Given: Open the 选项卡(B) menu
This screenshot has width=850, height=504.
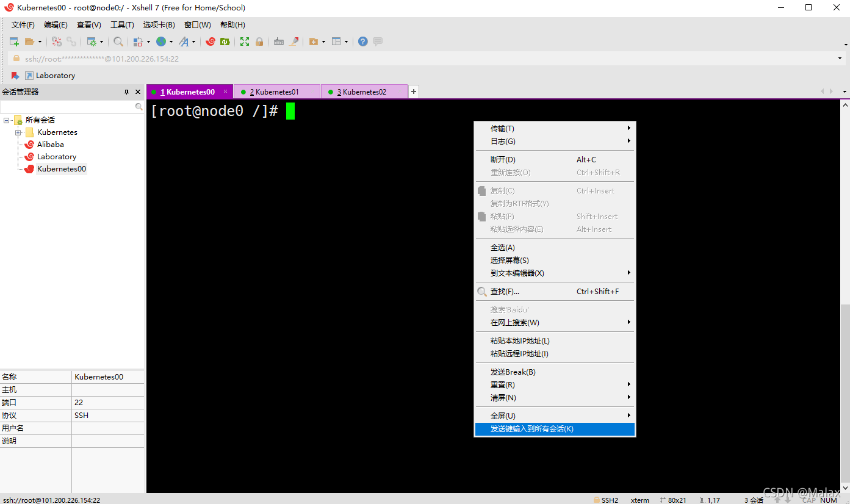Looking at the screenshot, I should click(x=159, y=25).
